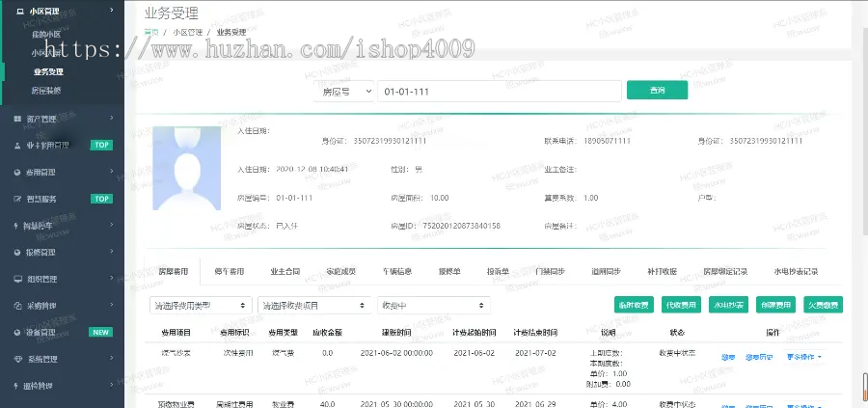This screenshot has height=408, width=868.
Task: Click the monitor icon beside 组织管理
Action: pos(17,279)
